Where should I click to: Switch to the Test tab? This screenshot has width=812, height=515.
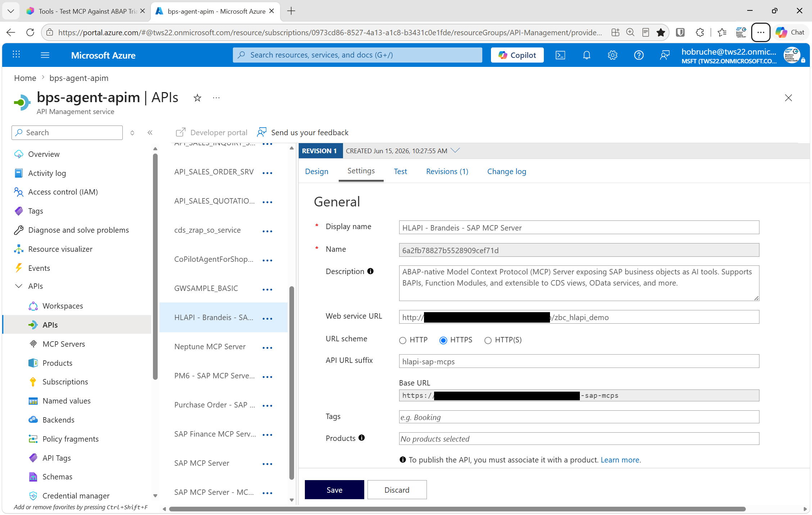(x=400, y=172)
